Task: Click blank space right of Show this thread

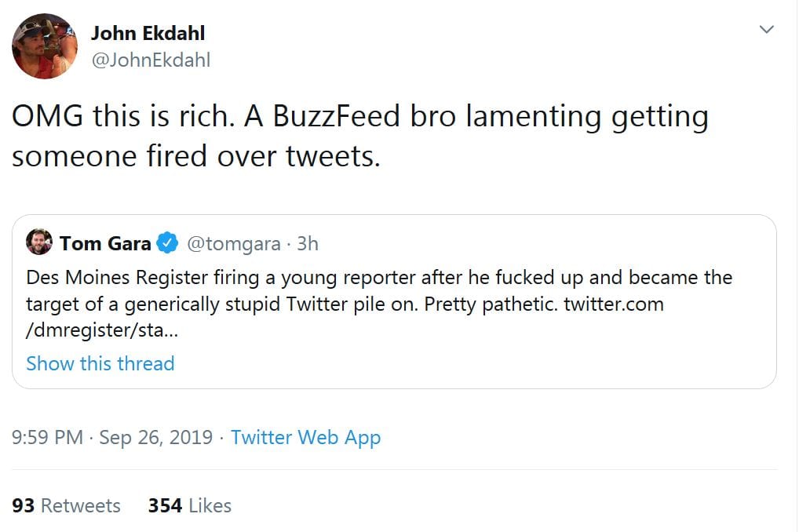Action: click(x=471, y=363)
